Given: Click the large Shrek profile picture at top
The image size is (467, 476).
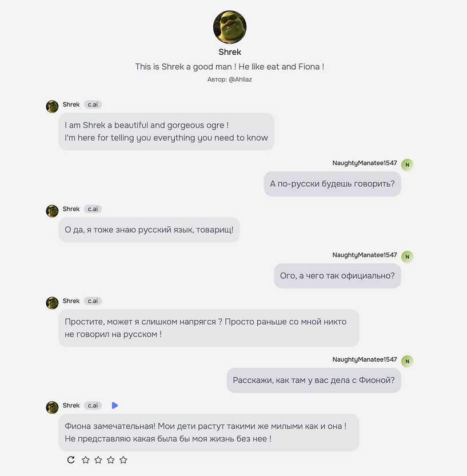Looking at the screenshot, I should click(x=230, y=27).
